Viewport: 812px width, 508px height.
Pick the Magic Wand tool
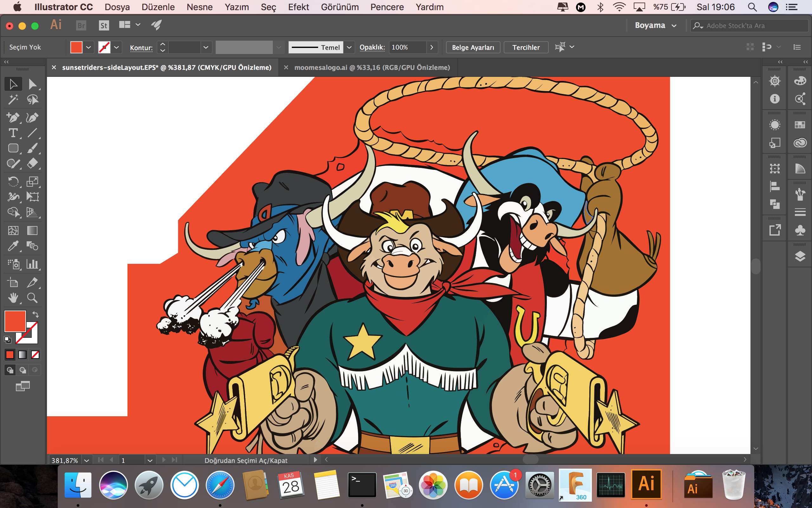coord(13,99)
